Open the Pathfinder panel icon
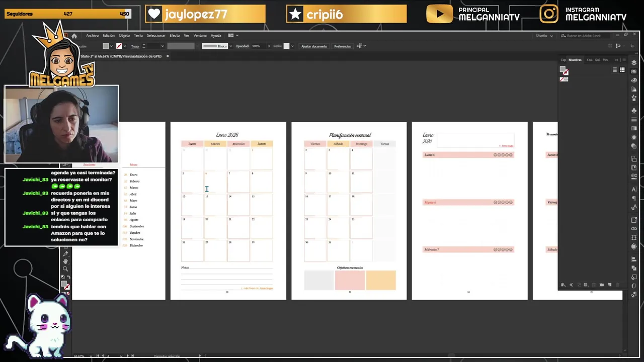644x362 pixels. click(x=634, y=267)
